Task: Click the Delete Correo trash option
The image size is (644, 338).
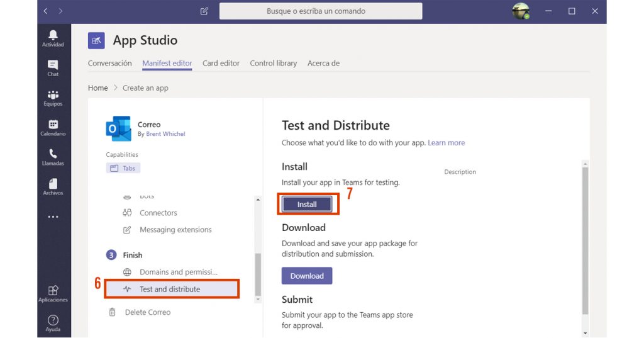Action: [x=139, y=312]
